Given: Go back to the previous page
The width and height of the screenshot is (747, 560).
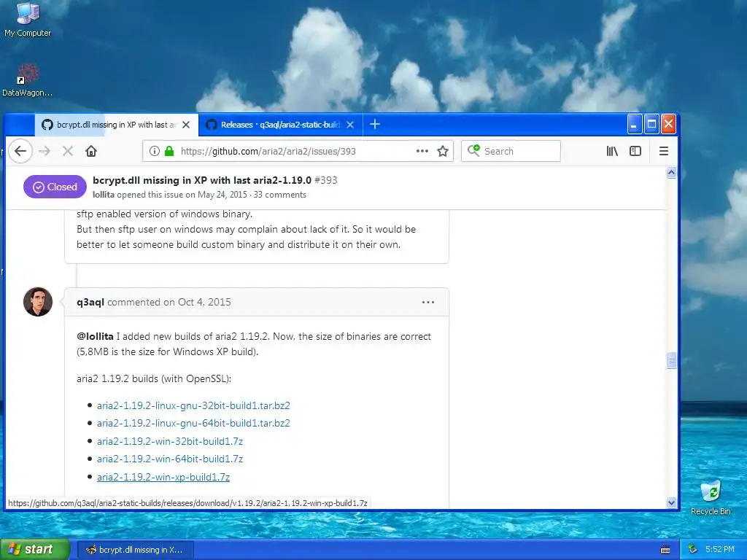Looking at the screenshot, I should coord(20,152).
